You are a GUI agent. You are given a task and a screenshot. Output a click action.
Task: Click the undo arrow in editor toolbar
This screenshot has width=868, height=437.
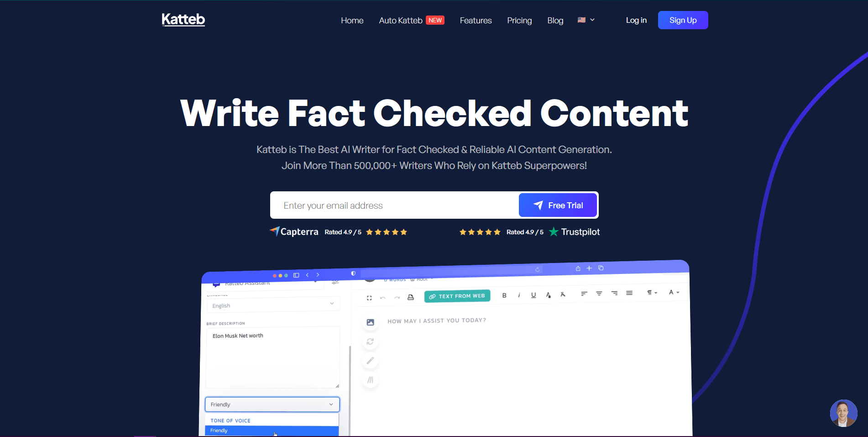383,298
